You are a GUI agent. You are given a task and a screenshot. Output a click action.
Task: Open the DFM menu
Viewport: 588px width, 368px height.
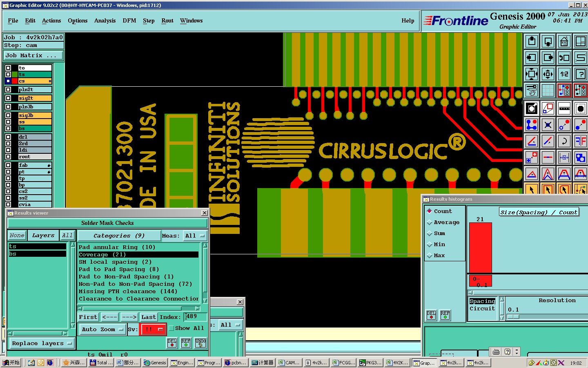click(x=129, y=21)
